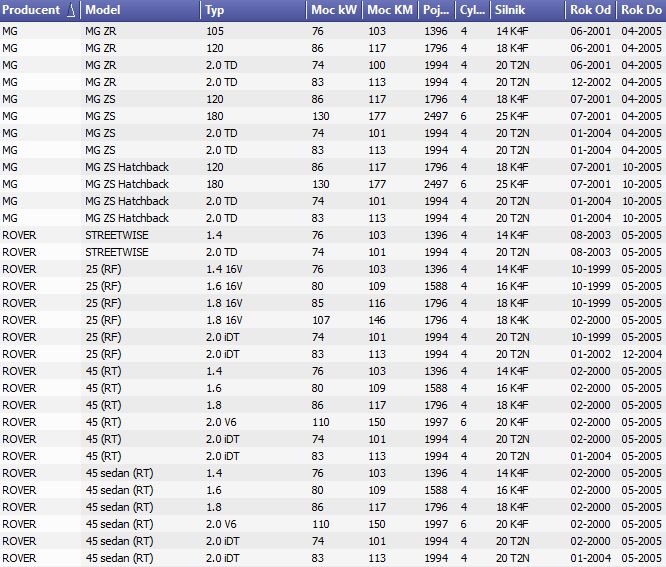
Task: Click 10-2005 in MG ZS Hatchback 120 row
Action: pos(642,167)
